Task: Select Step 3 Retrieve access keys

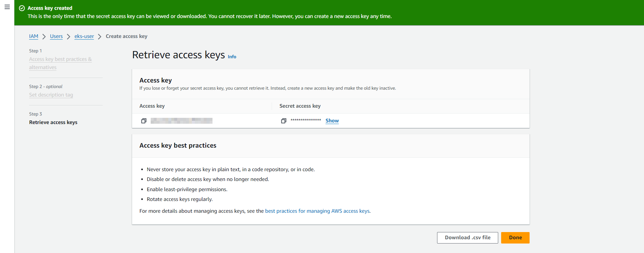Action: pyautogui.click(x=53, y=122)
